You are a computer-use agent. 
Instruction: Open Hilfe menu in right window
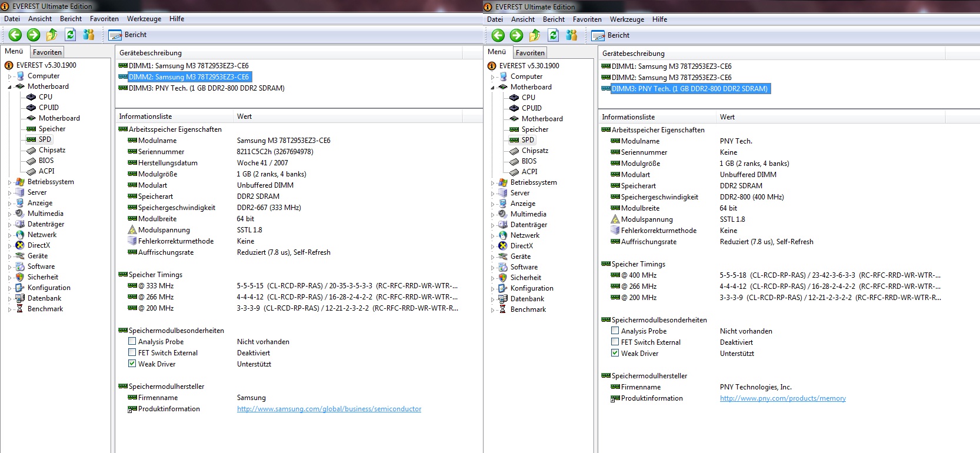pyautogui.click(x=659, y=19)
